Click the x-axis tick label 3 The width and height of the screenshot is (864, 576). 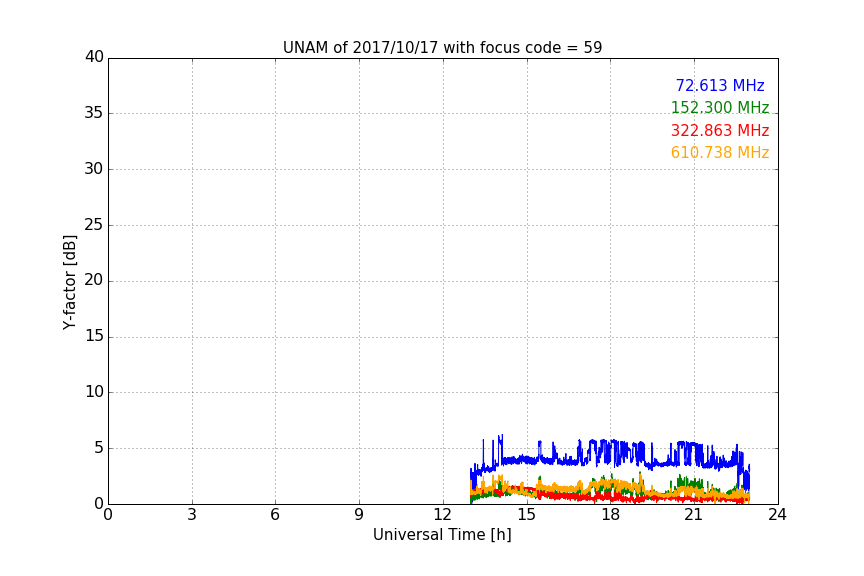(192, 515)
